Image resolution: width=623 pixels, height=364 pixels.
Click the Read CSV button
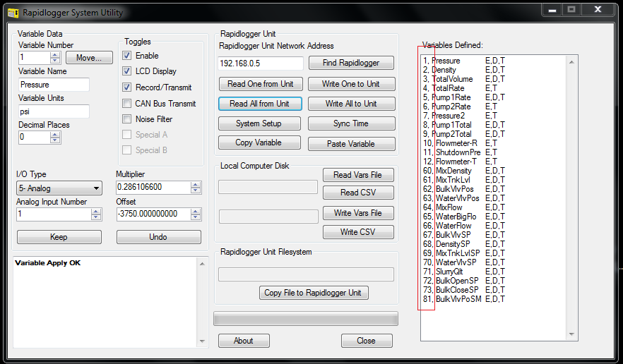click(x=358, y=193)
